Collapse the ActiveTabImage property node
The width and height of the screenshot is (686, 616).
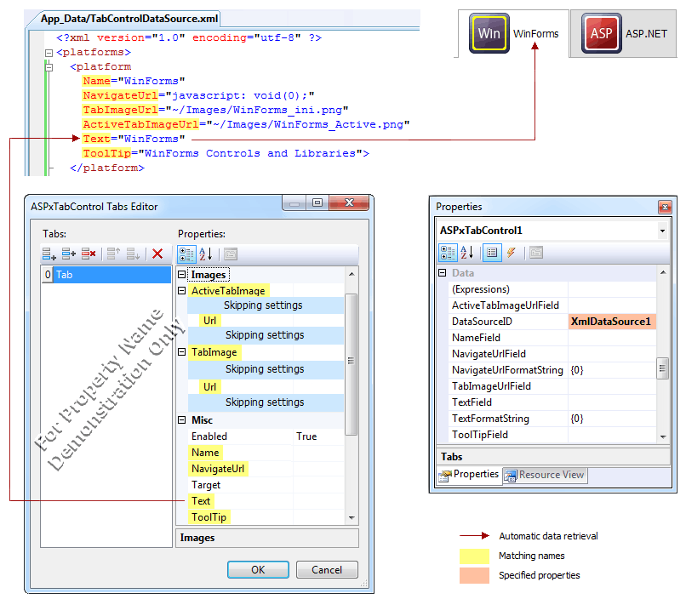pyautogui.click(x=182, y=290)
